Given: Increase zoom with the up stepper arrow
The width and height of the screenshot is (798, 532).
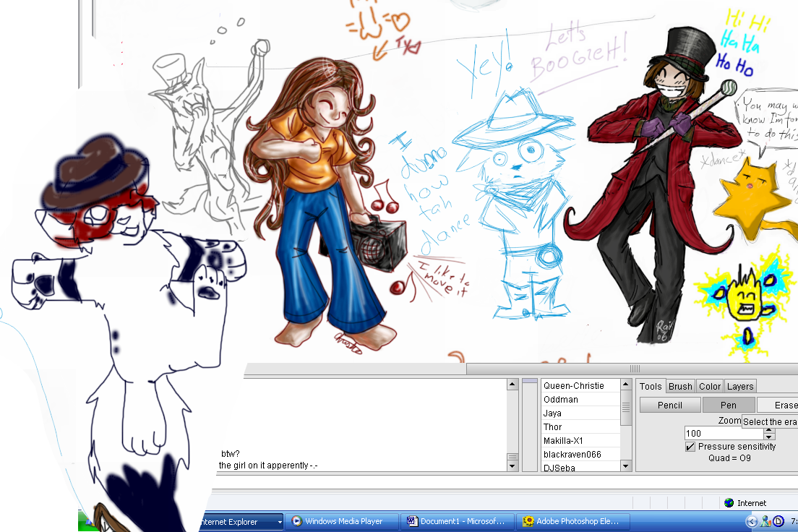Looking at the screenshot, I should [x=768, y=430].
